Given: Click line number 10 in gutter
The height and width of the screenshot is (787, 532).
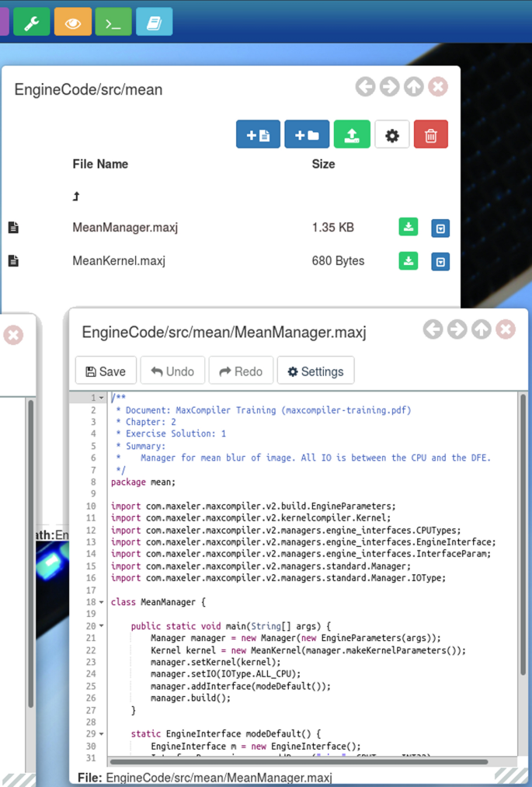Looking at the screenshot, I should (x=91, y=507).
